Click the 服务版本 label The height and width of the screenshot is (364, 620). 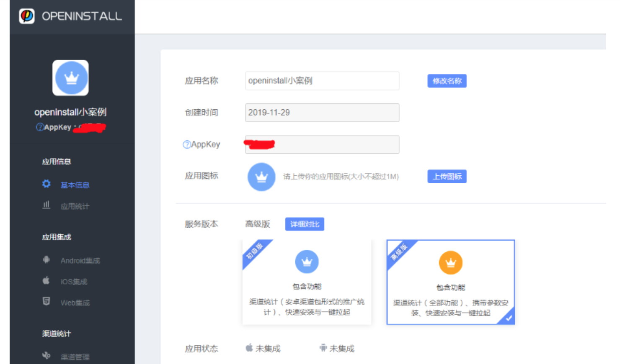201,224
